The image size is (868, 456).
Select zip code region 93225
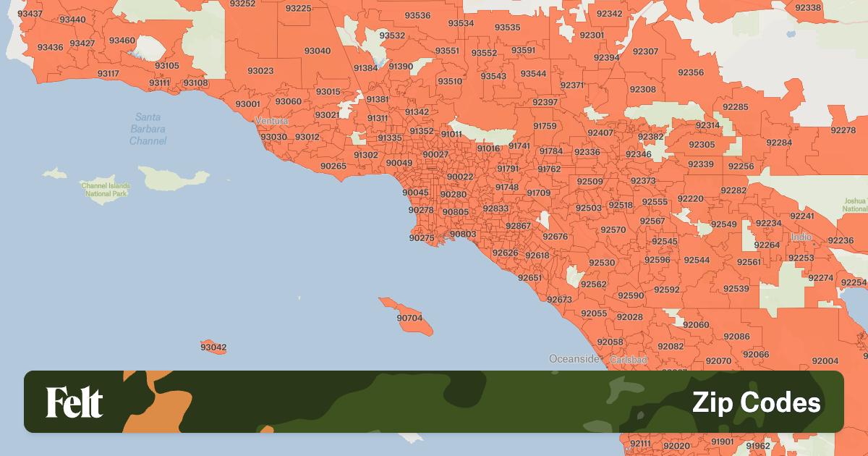click(x=298, y=9)
